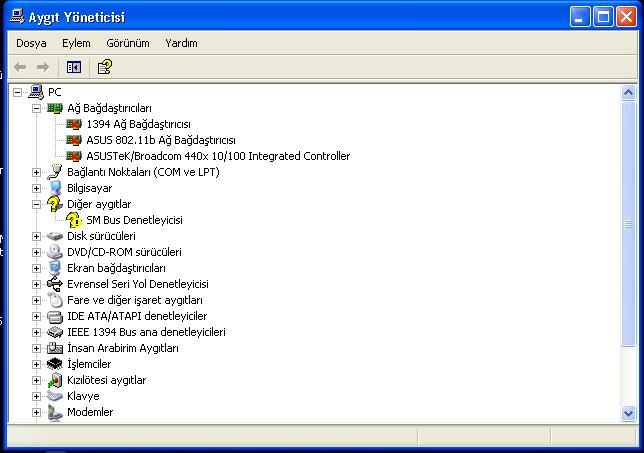Click the vertical scrollbar thumb
Viewport: 644px width, 453px height.
pos(628,224)
